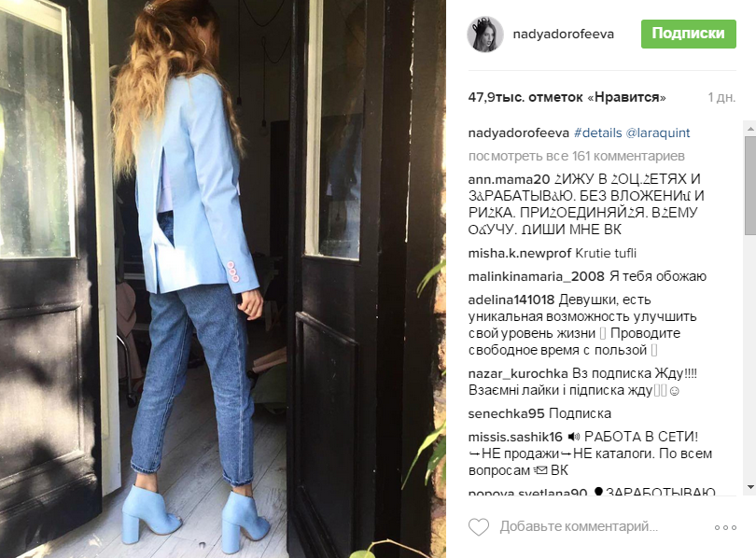Open adelina141018 commenter profile
This screenshot has height=558, width=756.
[511, 300]
